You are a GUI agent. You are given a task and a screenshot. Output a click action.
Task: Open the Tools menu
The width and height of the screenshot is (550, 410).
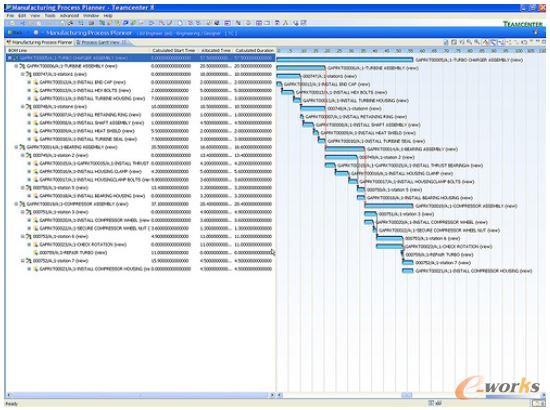[50, 16]
